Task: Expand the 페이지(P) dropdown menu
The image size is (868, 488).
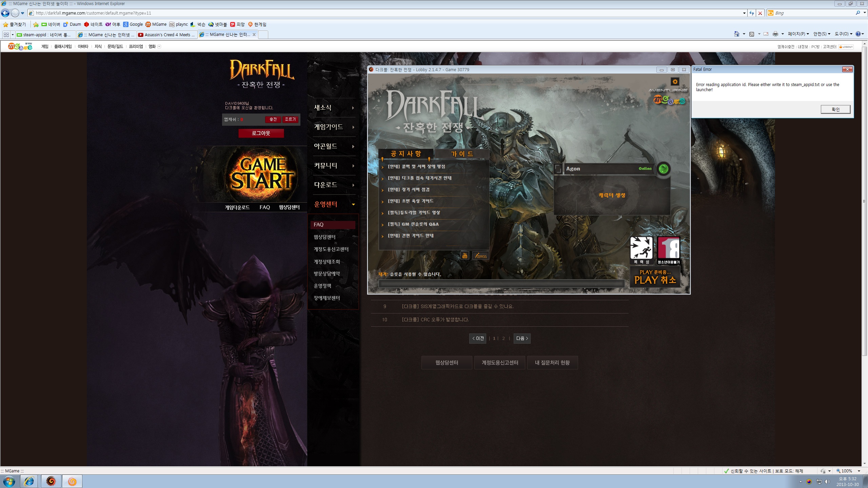Action: click(798, 34)
